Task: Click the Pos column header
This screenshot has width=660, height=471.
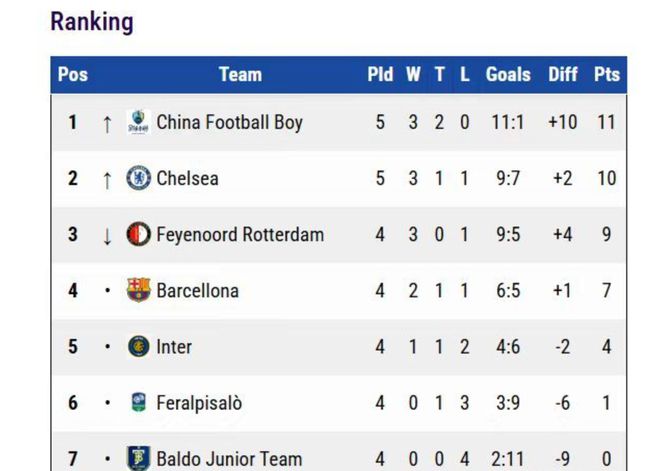Action: pyautogui.click(x=73, y=75)
